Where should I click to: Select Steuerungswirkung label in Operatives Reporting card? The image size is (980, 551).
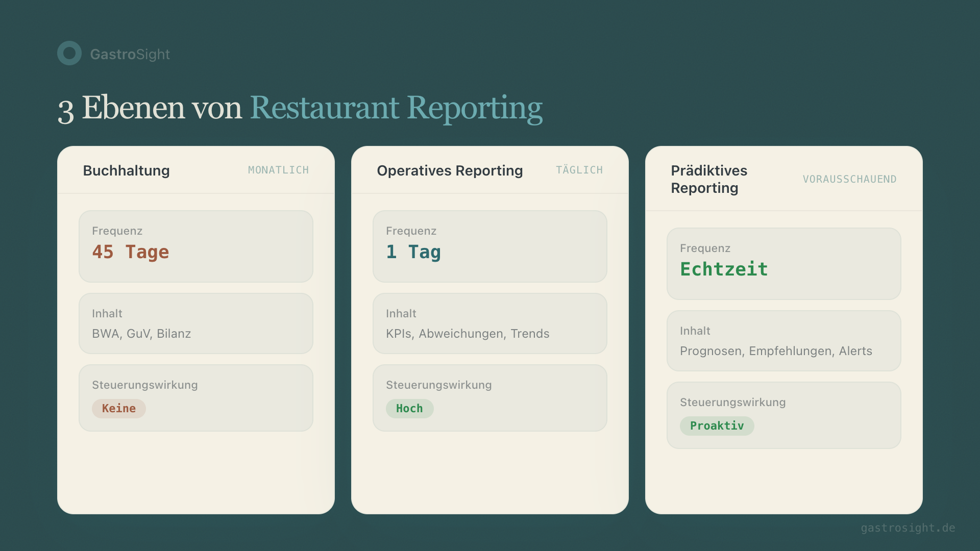439,385
